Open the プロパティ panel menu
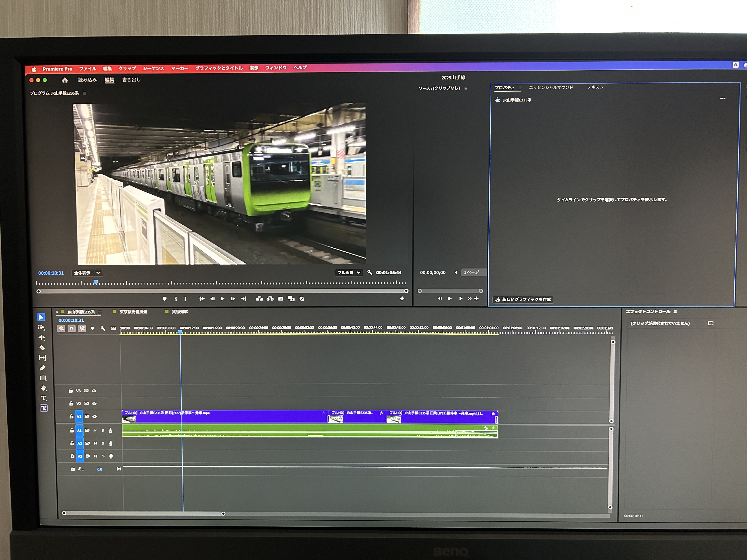Screen dimensions: 747x560 [520, 88]
